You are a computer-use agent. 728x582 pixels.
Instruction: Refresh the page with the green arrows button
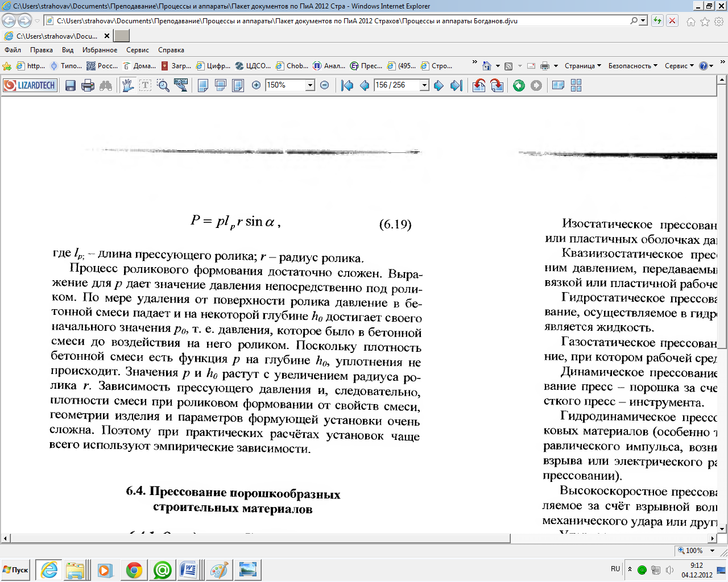[x=657, y=21]
